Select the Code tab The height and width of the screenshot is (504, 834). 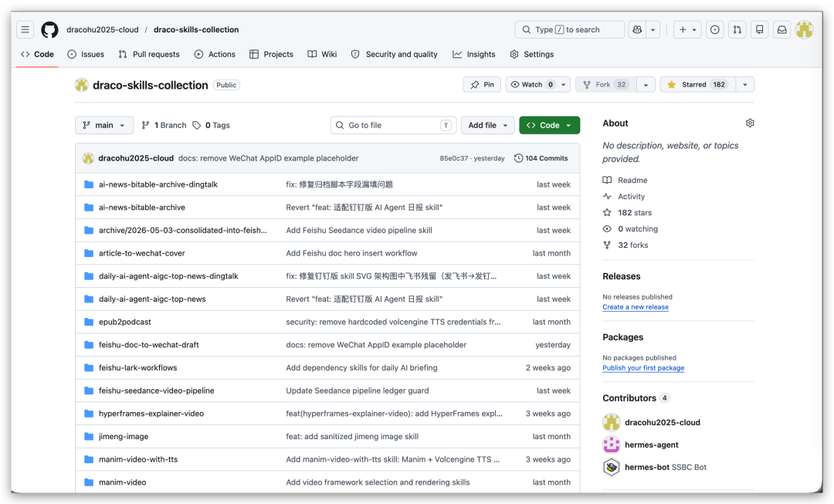(x=37, y=54)
